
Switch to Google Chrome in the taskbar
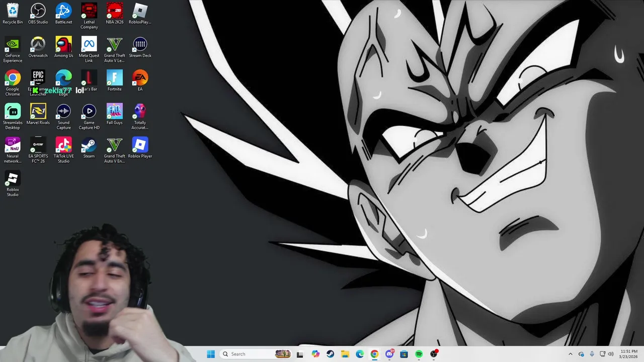click(x=374, y=354)
